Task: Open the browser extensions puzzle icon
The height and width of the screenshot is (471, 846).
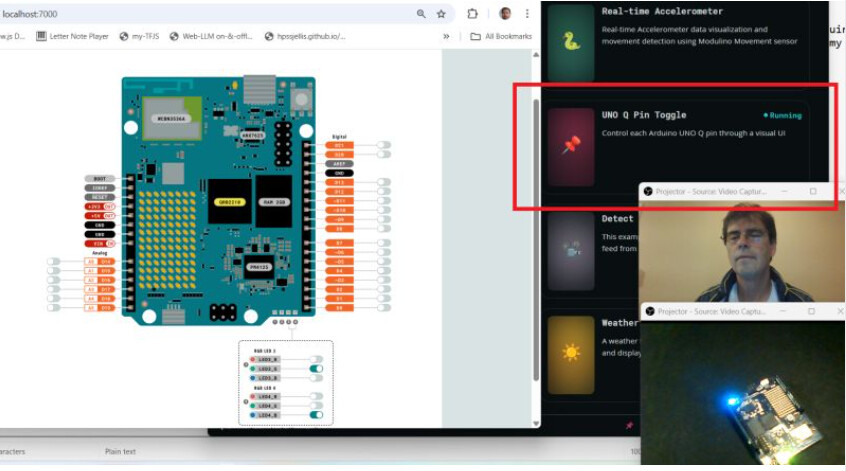Action: click(x=473, y=14)
